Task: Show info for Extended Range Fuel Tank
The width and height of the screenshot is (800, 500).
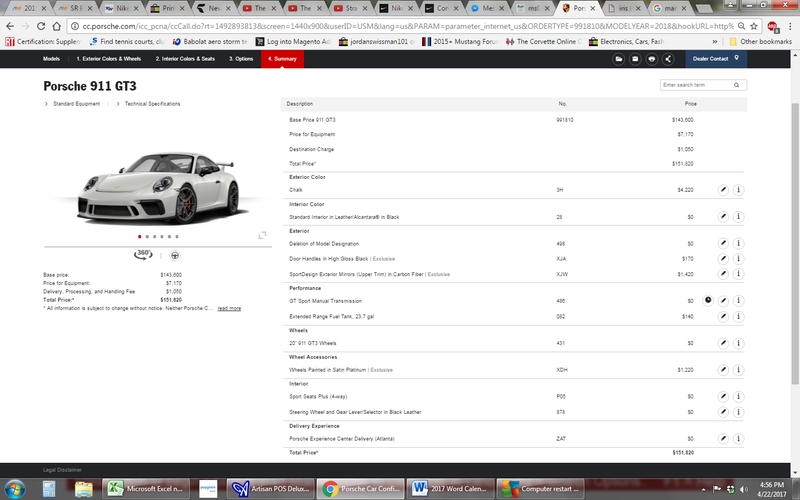Action: 738,316
